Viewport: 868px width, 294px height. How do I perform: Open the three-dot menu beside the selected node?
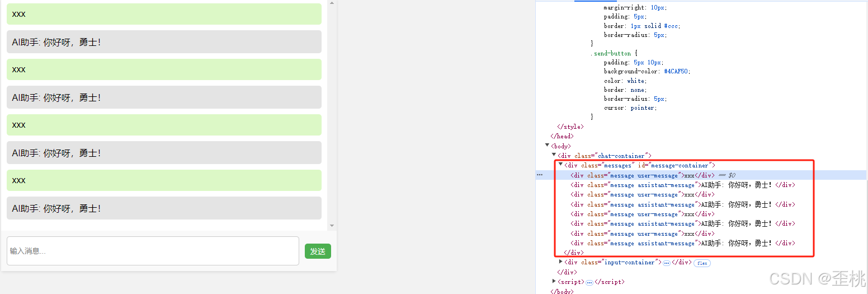coord(540,175)
